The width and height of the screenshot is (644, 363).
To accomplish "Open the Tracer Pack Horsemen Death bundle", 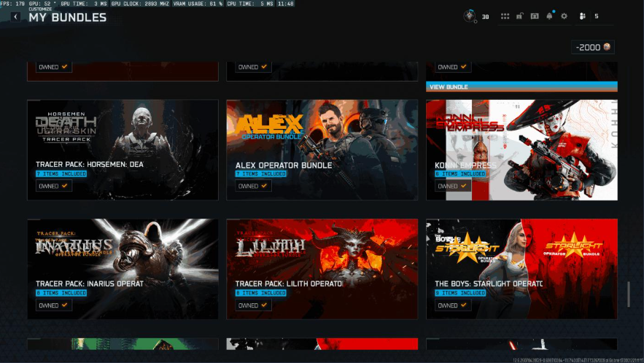I will [x=123, y=150].
